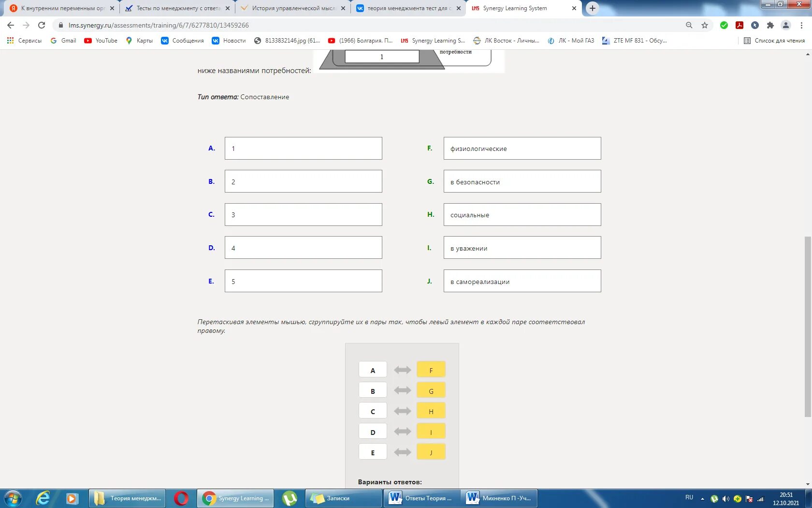812x508 pixels.
Task: Go back to previous page
Action: pos(11,25)
